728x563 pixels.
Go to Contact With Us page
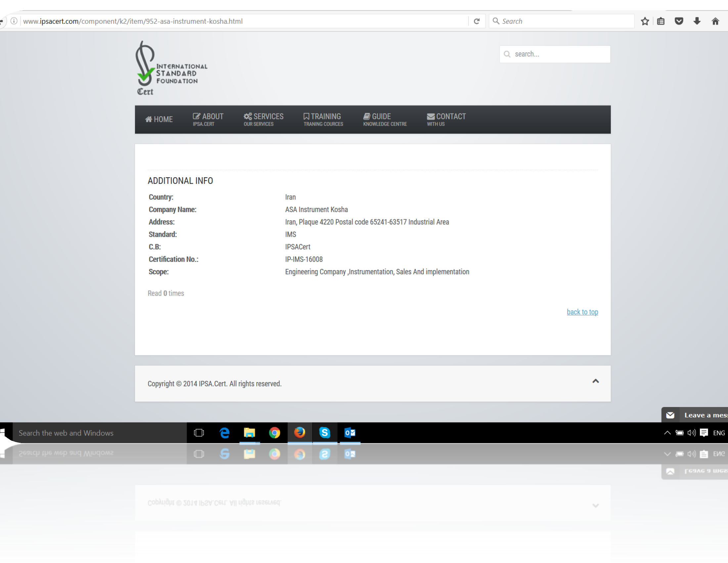coord(446,120)
